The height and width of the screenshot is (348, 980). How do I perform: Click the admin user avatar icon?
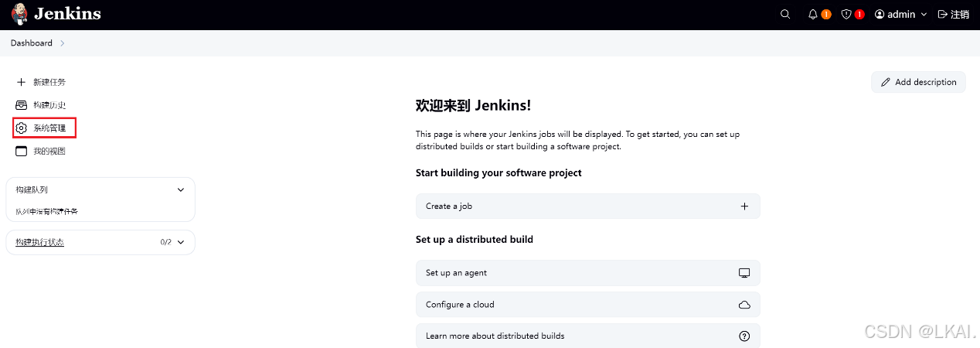[x=880, y=14]
